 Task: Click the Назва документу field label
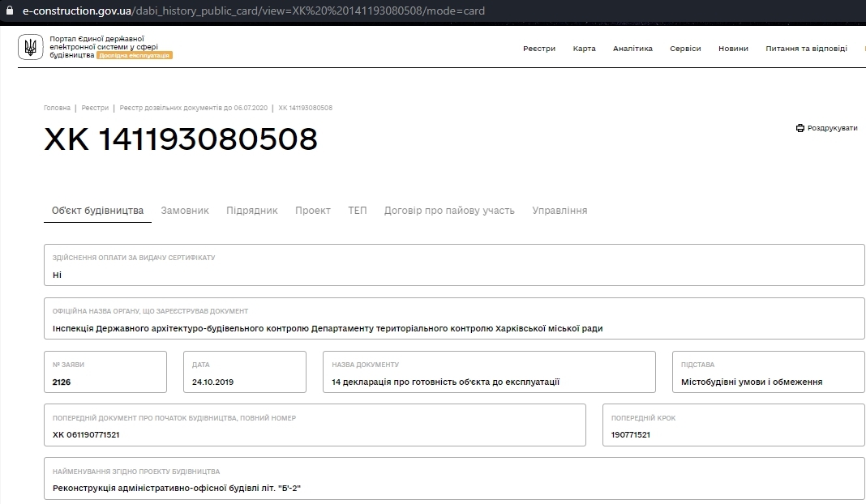point(365,365)
